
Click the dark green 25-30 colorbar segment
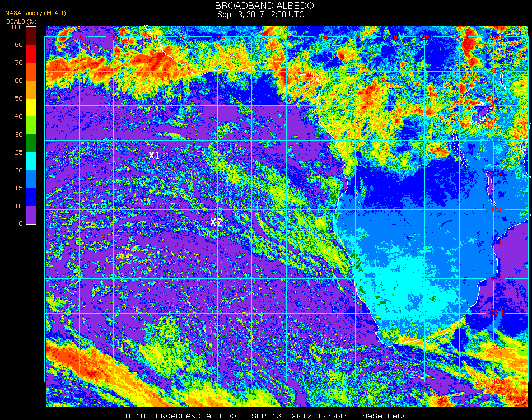point(31,143)
